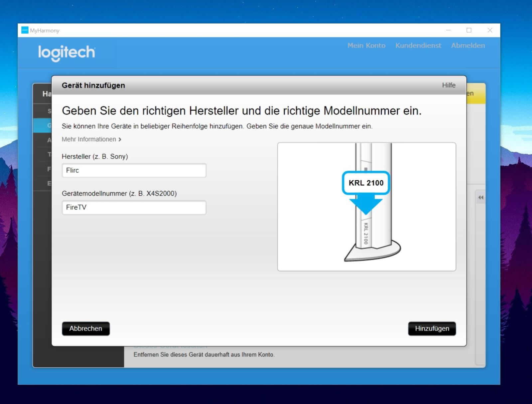Viewport: 532px width, 404px height.
Task: Close the MyHarmony window
Action: [490, 30]
